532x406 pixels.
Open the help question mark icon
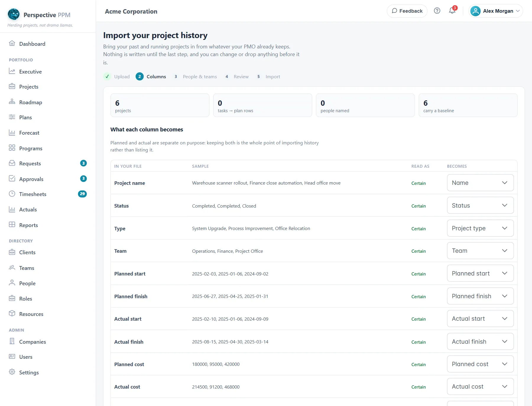[x=437, y=11]
